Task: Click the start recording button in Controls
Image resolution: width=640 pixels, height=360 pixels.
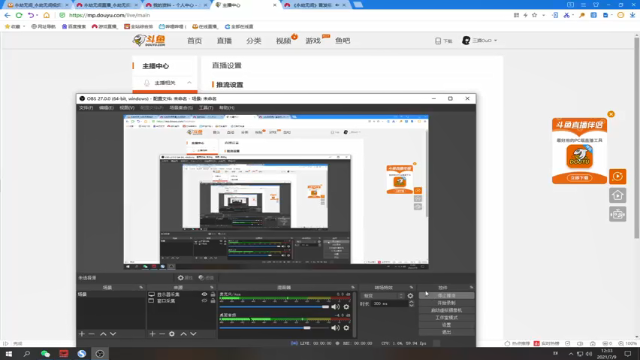Action: [x=447, y=303]
